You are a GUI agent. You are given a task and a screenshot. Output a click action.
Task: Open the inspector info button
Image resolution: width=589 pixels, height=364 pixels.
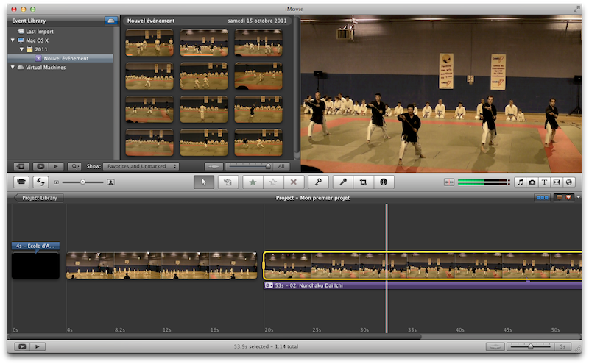click(384, 182)
